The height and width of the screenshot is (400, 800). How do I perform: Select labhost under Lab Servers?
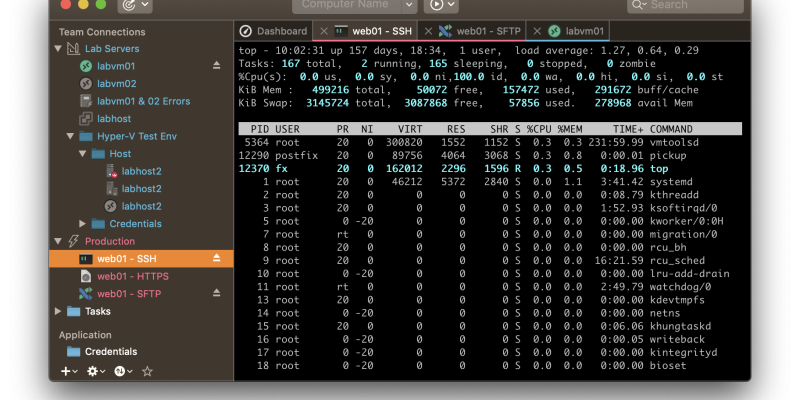pyautogui.click(x=114, y=118)
